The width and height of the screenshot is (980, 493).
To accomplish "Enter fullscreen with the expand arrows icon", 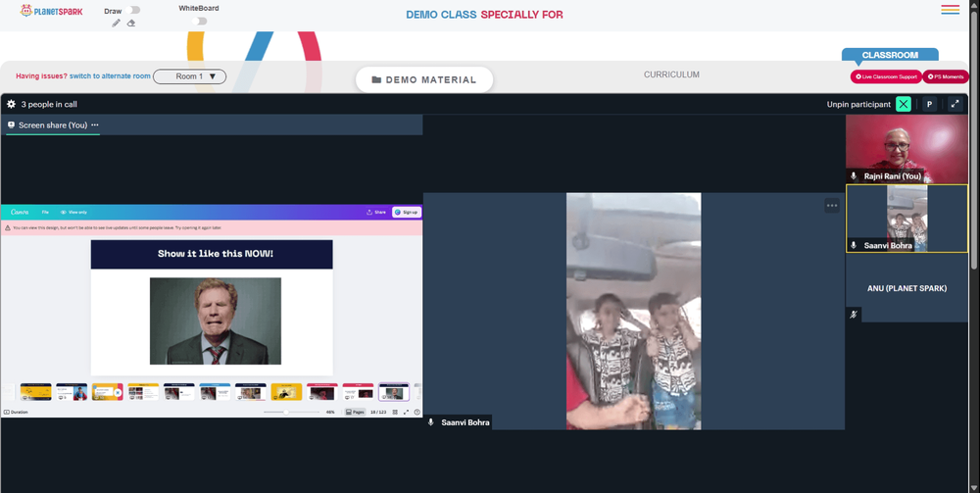I will tap(955, 104).
